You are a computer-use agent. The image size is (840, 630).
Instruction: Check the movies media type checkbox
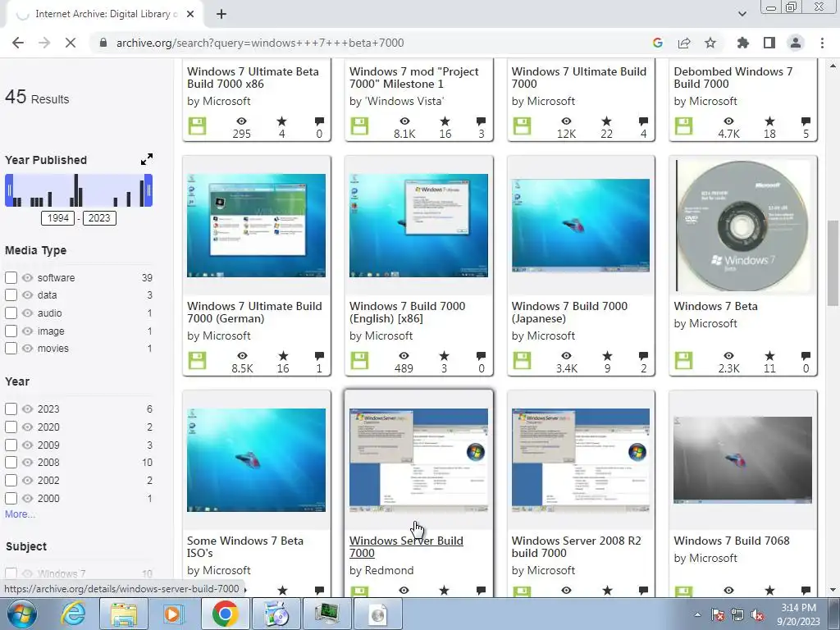click(x=11, y=348)
